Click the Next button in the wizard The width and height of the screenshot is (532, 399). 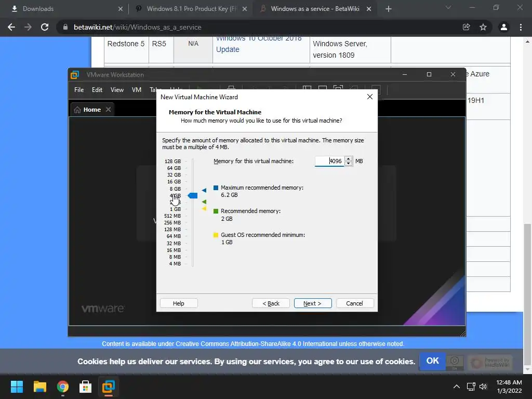(312, 303)
